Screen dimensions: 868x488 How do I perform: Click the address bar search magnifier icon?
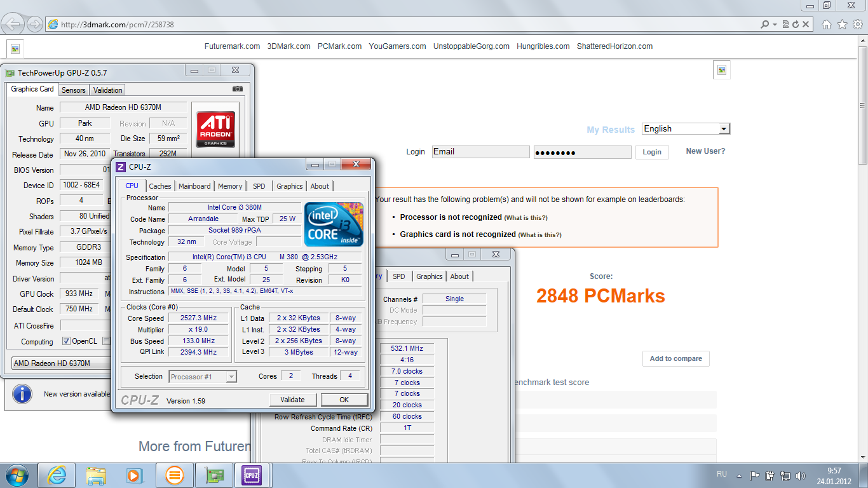tap(764, 24)
